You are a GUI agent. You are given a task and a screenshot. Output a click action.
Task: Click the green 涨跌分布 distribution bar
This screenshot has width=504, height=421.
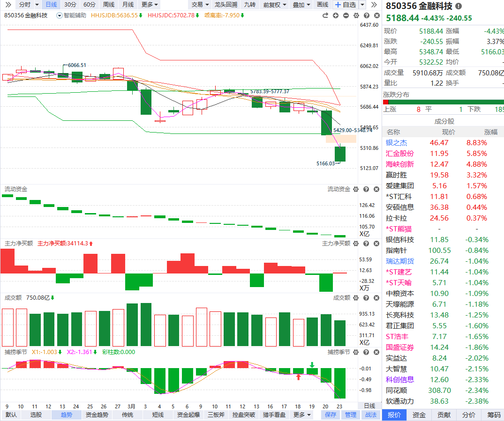point(446,102)
